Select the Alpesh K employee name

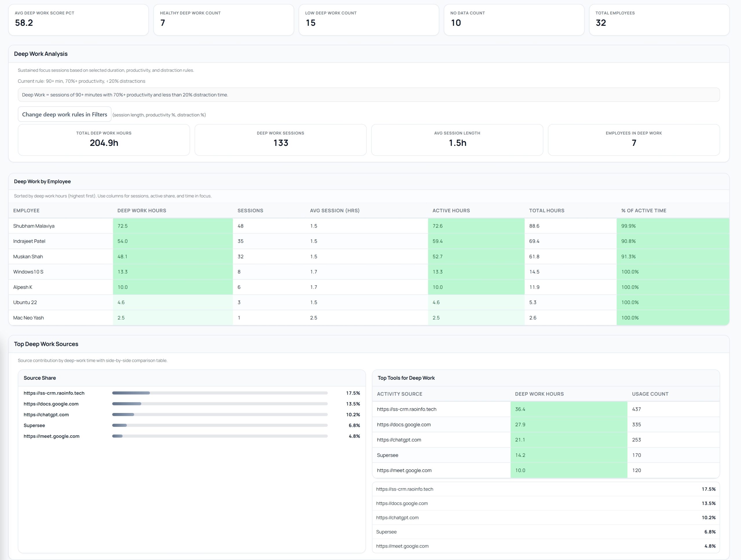click(x=23, y=287)
